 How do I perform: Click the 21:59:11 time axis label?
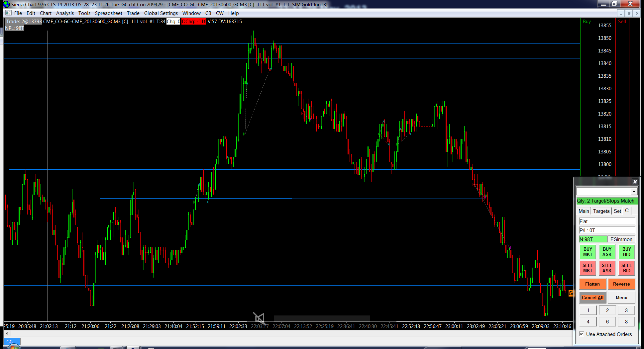tap(216, 326)
